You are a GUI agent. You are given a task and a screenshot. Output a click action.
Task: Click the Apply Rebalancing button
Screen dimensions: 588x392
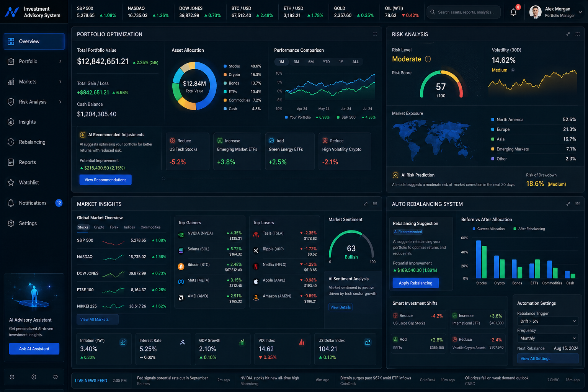pyautogui.click(x=416, y=283)
